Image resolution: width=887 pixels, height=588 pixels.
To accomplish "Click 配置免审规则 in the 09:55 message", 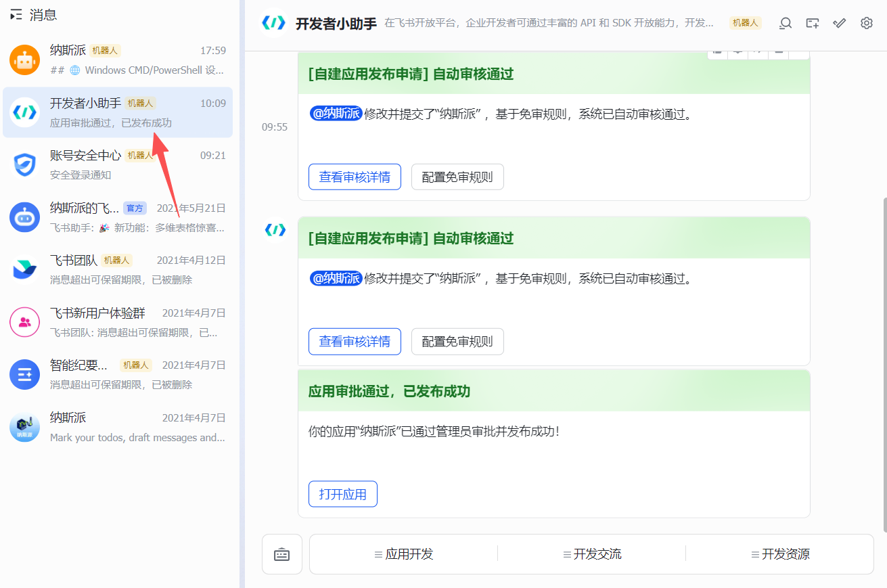I will (457, 177).
